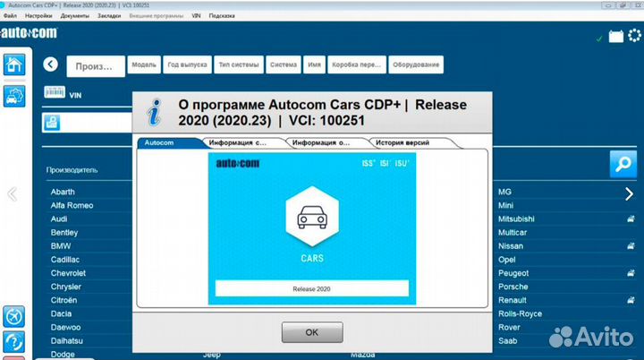This screenshot has height=360, width=644.
Task: Open the Home screen icon in sidebar
Action: [14, 64]
